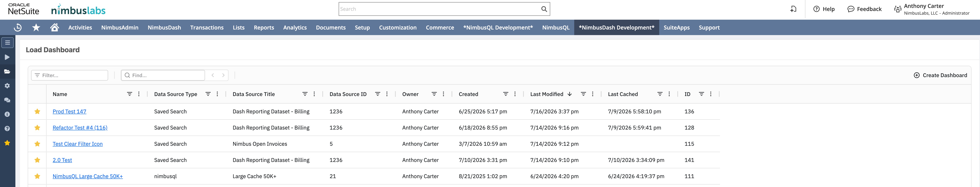Toggle the sidebar hamburger menu icon
The width and height of the screenshot is (980, 187).
tap(8, 42)
